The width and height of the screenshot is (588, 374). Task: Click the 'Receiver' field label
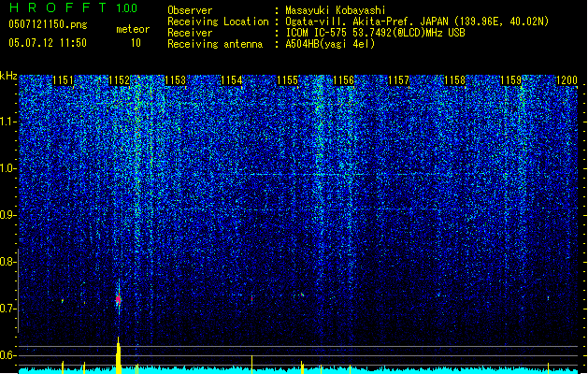(190, 33)
